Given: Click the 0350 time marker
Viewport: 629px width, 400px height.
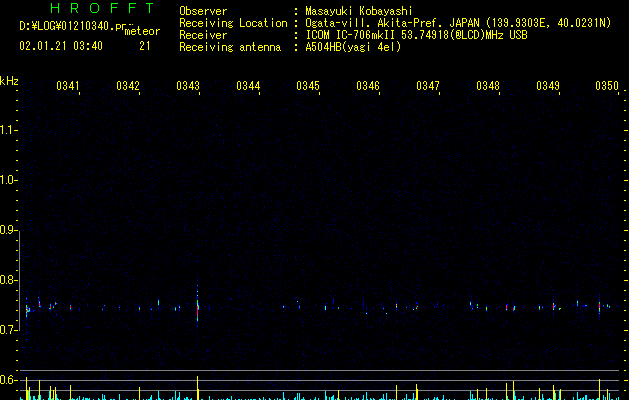Looking at the screenshot, I should pyautogui.click(x=607, y=86).
